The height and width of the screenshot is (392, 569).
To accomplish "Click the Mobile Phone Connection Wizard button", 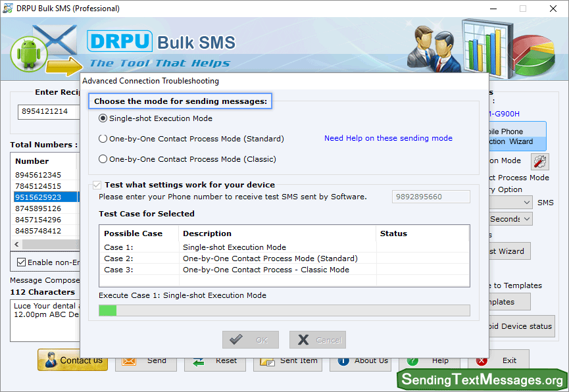I will tap(518, 136).
